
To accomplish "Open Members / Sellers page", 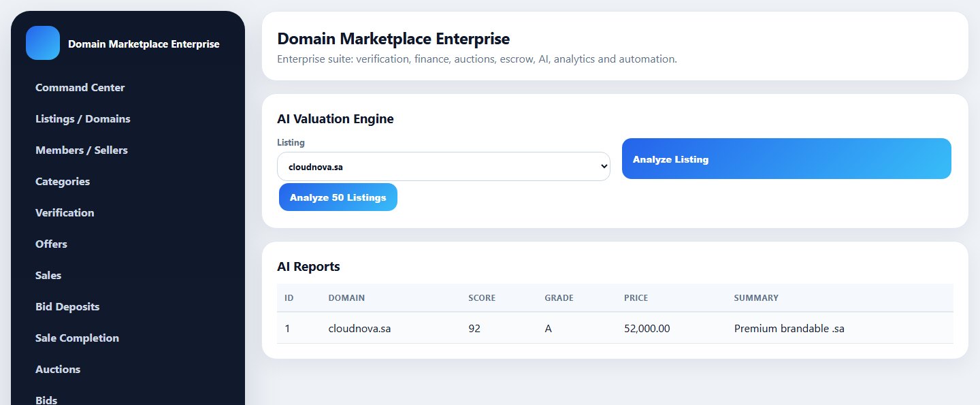I will (82, 150).
